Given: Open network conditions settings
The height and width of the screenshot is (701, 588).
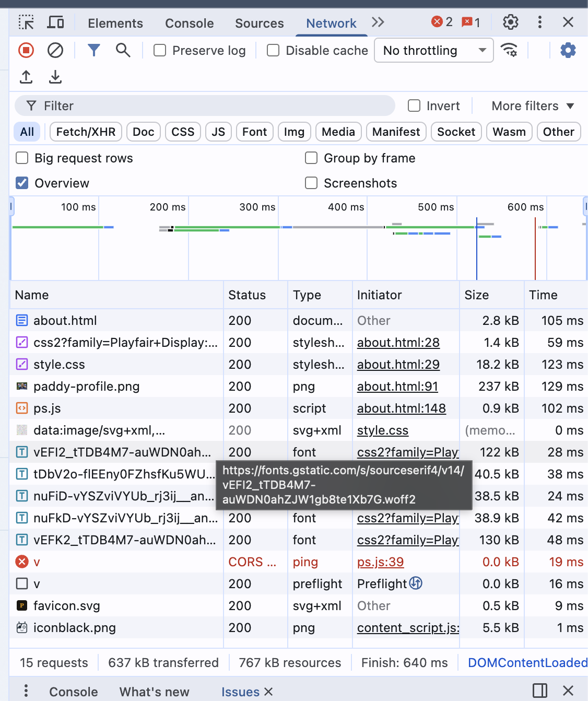Looking at the screenshot, I should click(509, 50).
